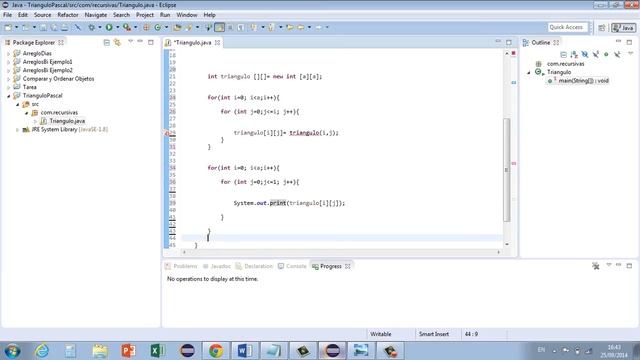Expand the Tarea project node
Viewport: 640px width, 360px height.
(9, 87)
